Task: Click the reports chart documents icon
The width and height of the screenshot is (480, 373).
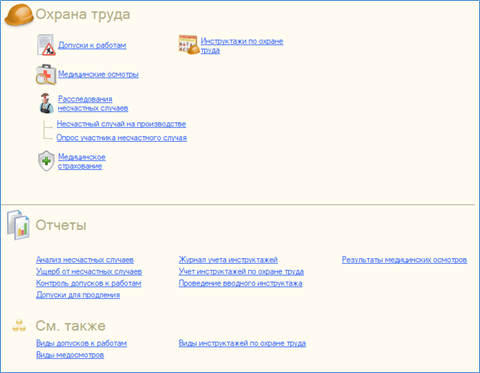Action: [x=19, y=225]
